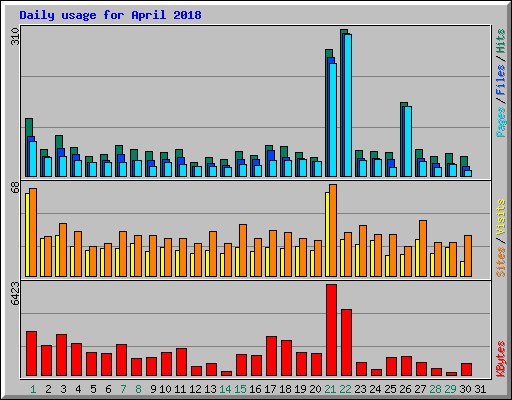512x400 pixels.
Task: Select day label "14" on the x-axis
Action: click(225, 389)
